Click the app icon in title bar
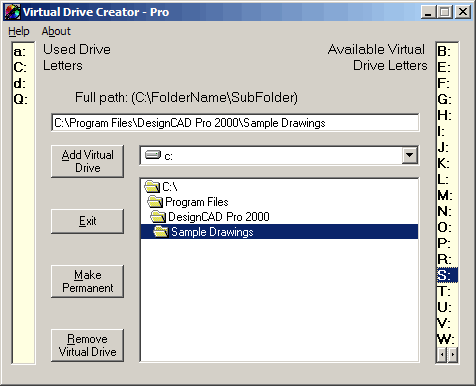This screenshot has width=476, height=386. tap(12, 12)
